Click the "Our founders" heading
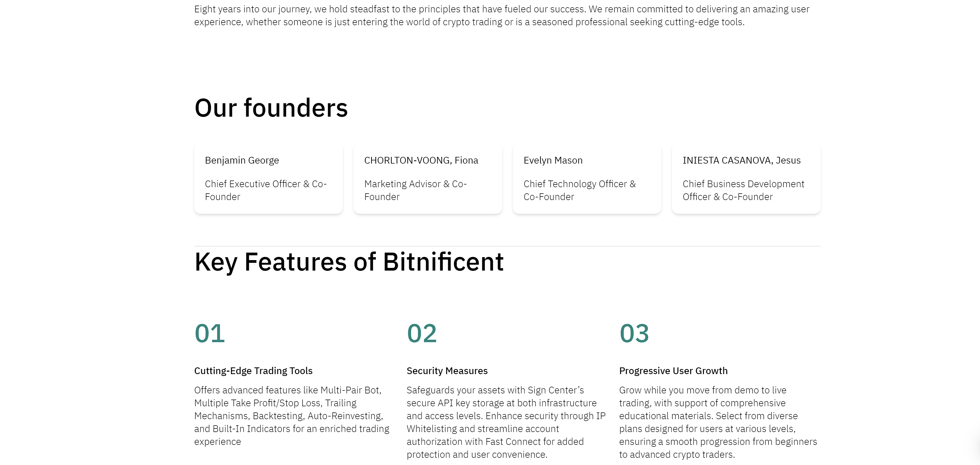The height and width of the screenshot is (465, 980). point(271,108)
